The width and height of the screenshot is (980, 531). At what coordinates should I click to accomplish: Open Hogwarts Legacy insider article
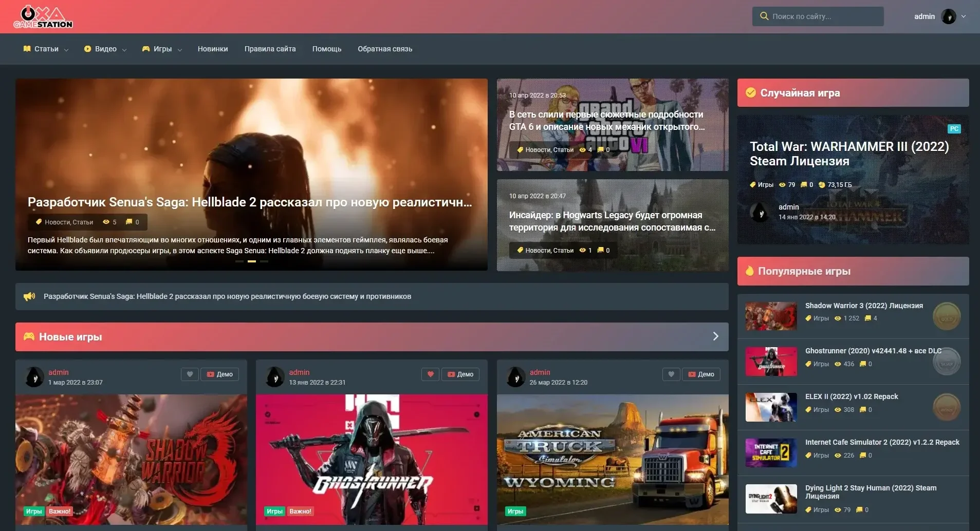coord(612,221)
